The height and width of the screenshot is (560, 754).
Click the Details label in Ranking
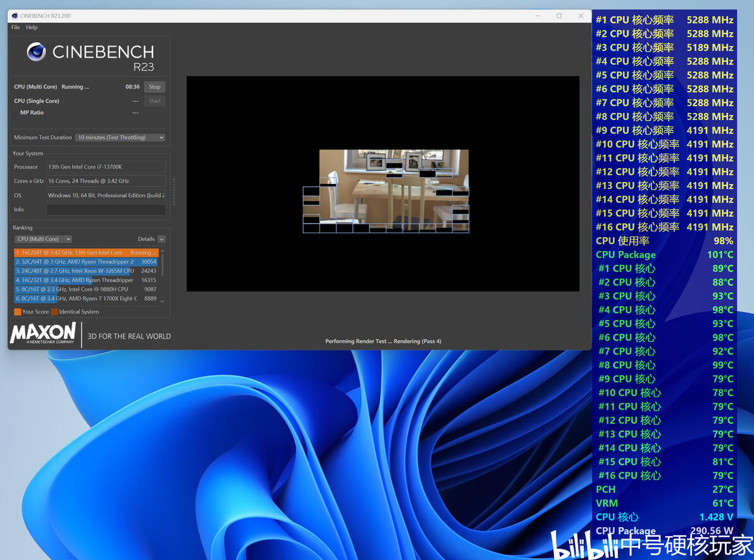click(146, 239)
